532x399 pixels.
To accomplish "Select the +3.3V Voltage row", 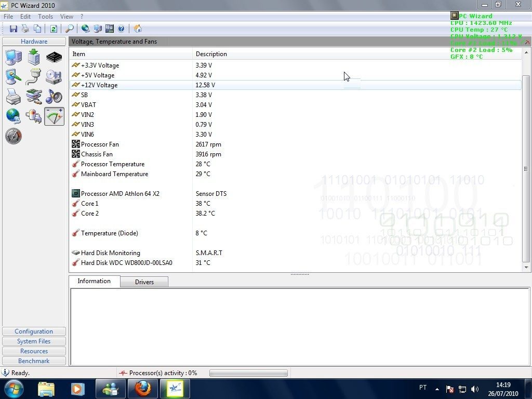I will [295, 65].
